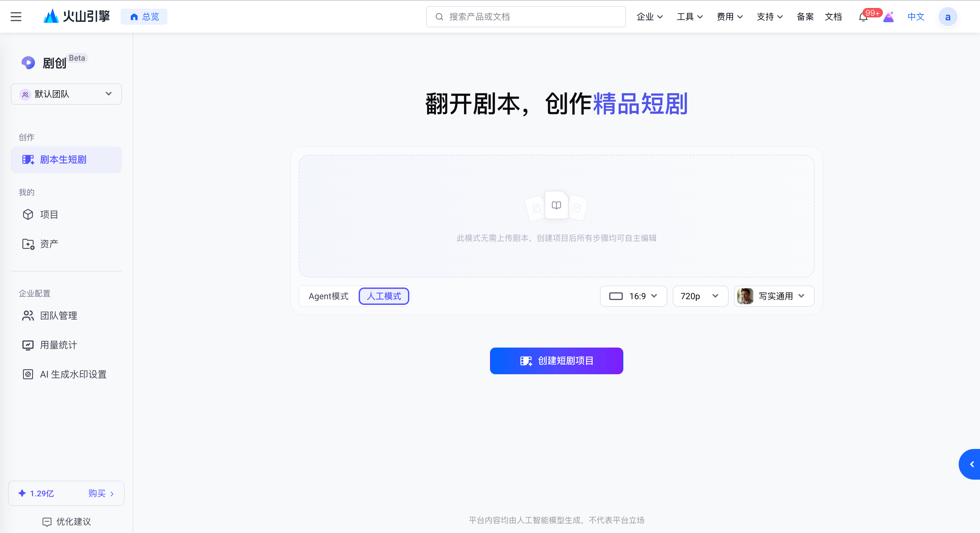Image resolution: width=980 pixels, height=533 pixels.
Task: Click the 剧创 app logo icon
Action: (28, 62)
